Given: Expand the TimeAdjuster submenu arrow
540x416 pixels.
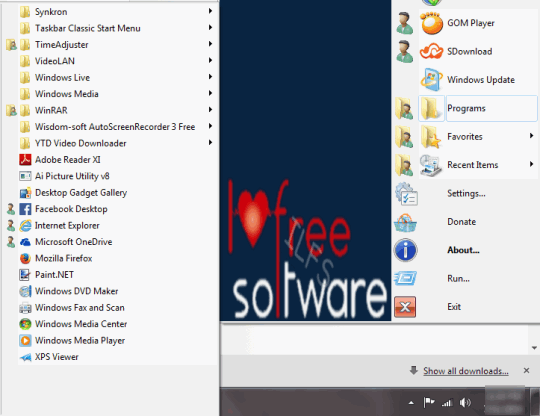Looking at the screenshot, I should pyautogui.click(x=210, y=44).
